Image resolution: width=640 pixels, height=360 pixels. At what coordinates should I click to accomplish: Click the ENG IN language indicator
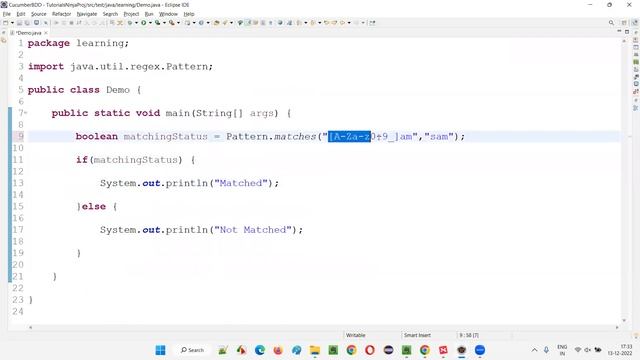[x=562, y=350]
